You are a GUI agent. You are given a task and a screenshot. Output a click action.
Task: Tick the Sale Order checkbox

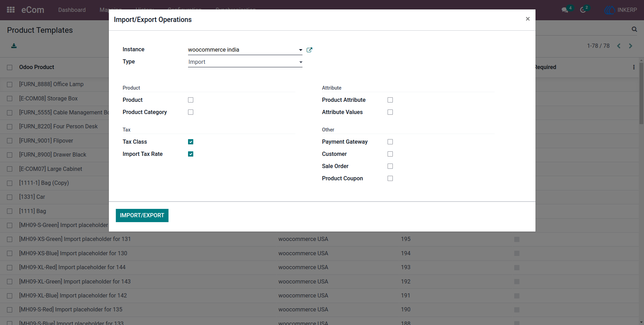coord(390,166)
